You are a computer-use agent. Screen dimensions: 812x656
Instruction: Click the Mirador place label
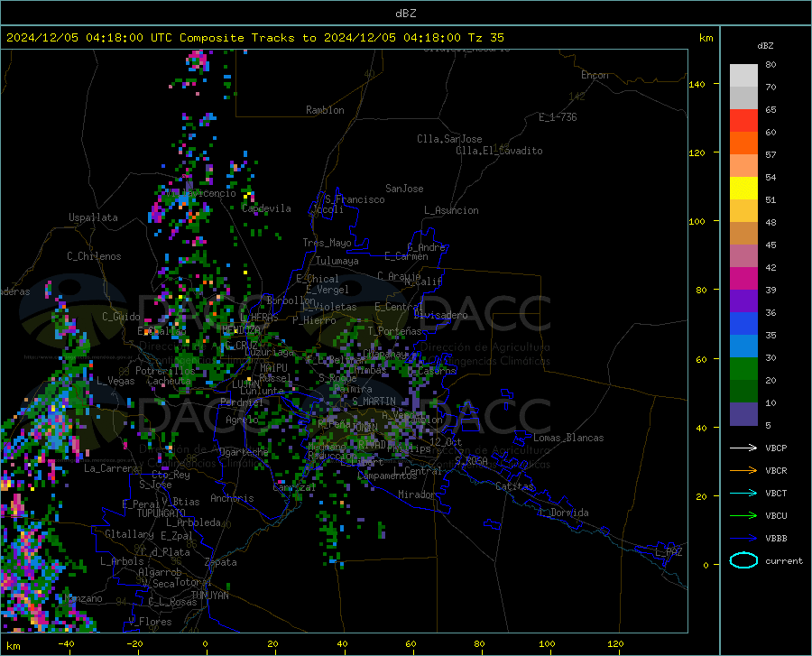point(417,495)
